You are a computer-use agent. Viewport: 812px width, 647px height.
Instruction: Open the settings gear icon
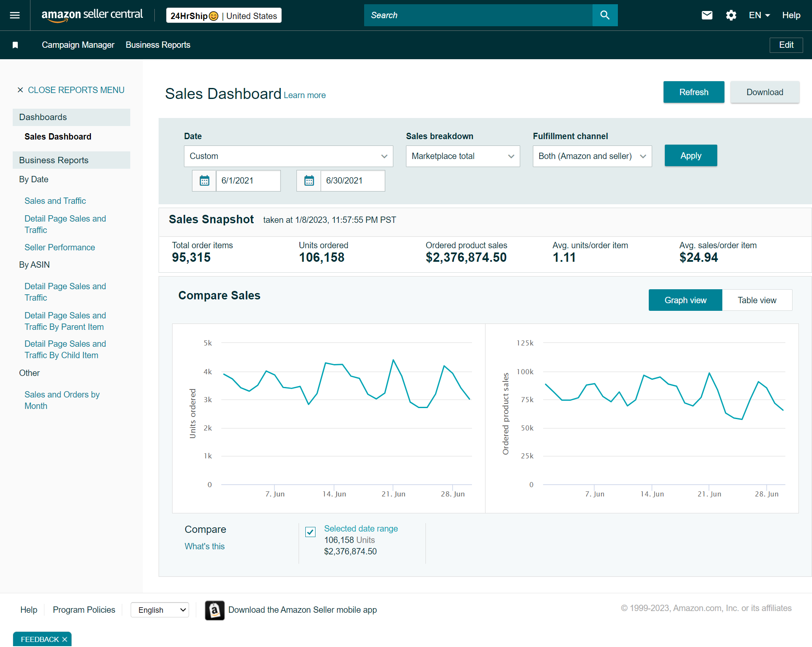point(731,15)
